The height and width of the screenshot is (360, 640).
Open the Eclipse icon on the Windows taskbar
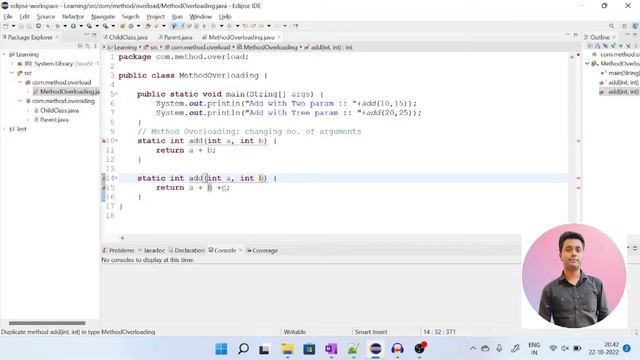pyautogui.click(x=376, y=349)
